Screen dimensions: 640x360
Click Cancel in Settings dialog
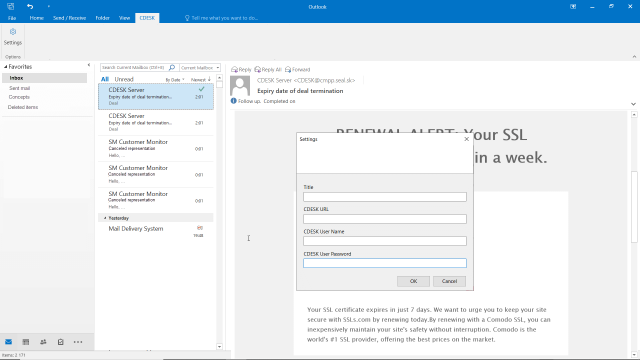point(449,281)
